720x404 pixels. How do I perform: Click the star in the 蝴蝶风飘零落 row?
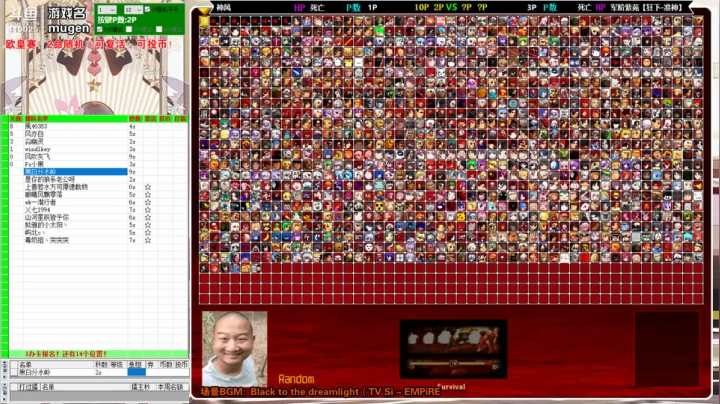[x=148, y=195]
